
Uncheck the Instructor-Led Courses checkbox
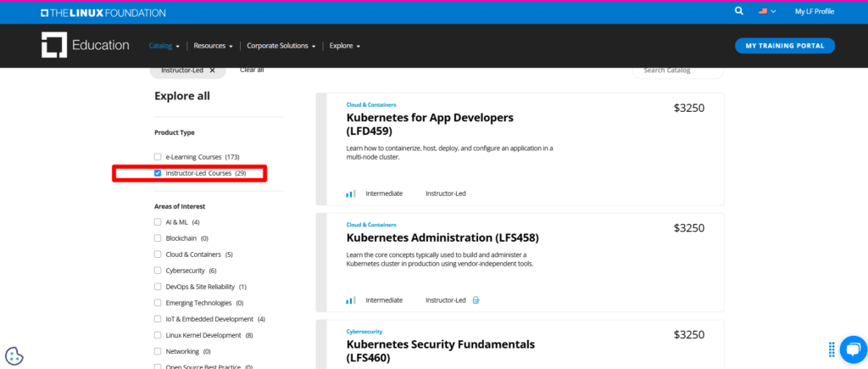tap(158, 173)
